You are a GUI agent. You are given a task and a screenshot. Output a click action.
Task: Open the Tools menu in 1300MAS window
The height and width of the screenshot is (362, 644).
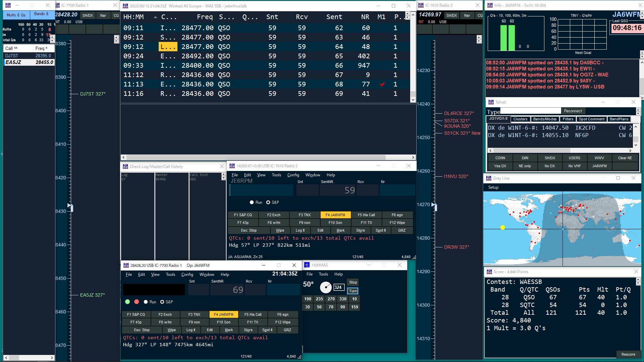click(323, 274)
